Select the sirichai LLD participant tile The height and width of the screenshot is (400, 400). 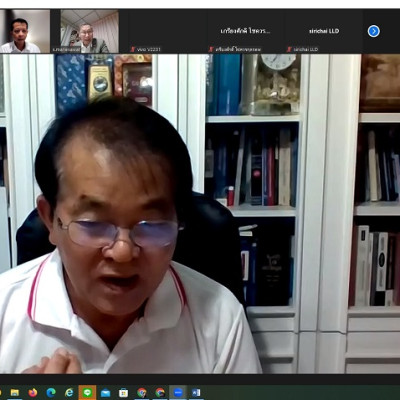click(324, 31)
